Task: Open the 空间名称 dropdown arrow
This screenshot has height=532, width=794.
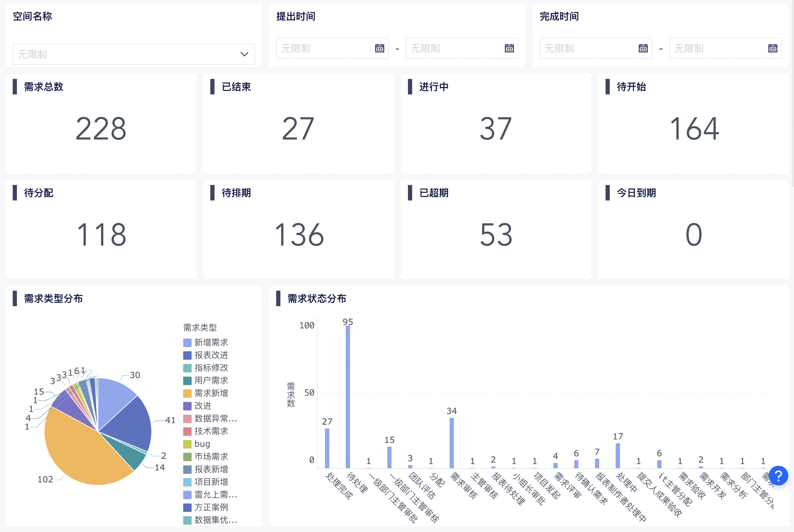Action: pos(244,54)
